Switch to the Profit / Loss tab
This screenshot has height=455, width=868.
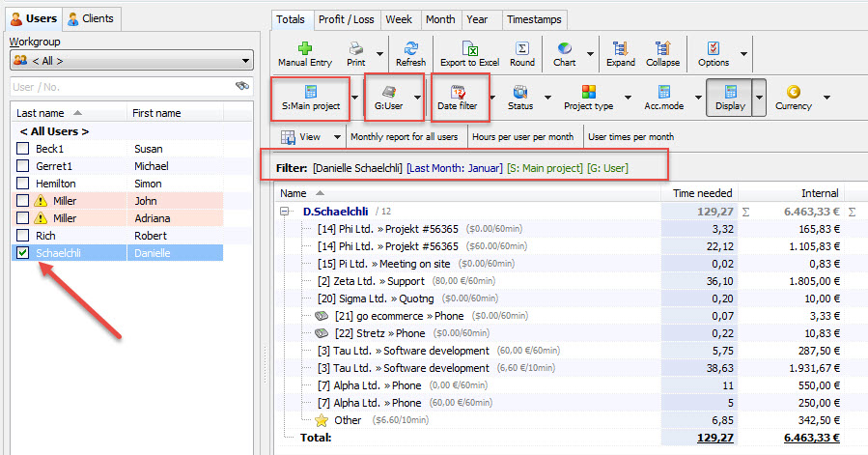[x=345, y=18]
